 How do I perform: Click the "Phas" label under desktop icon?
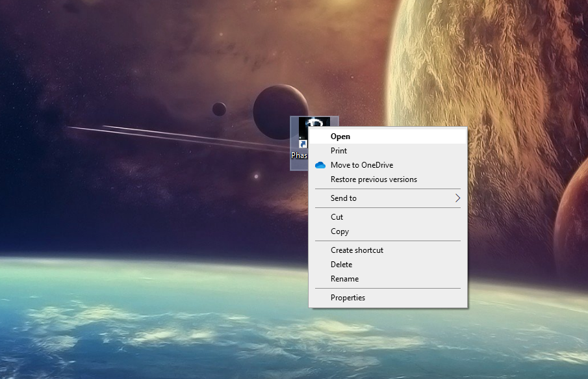coord(299,156)
